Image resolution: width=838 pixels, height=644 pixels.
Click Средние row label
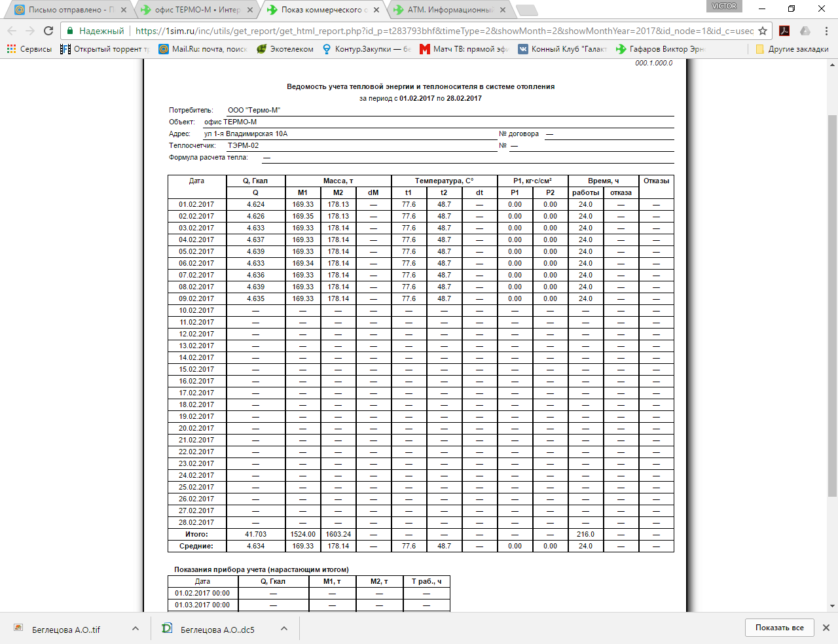pyautogui.click(x=196, y=546)
